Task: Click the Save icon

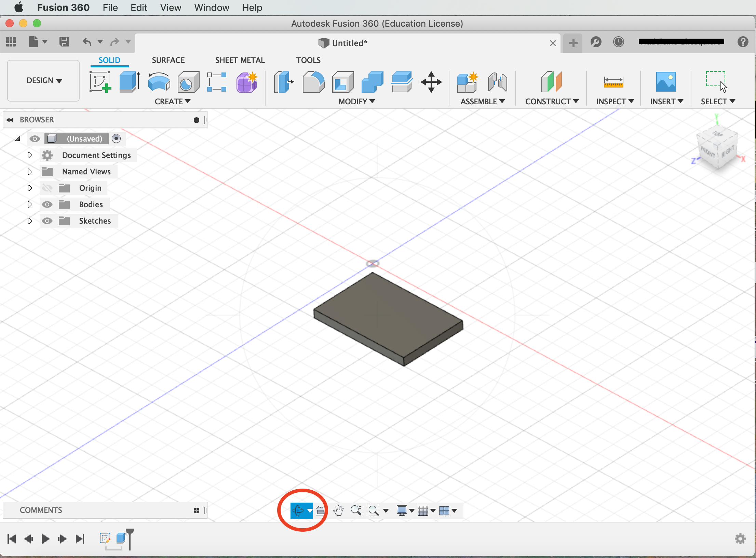Action: coord(64,42)
